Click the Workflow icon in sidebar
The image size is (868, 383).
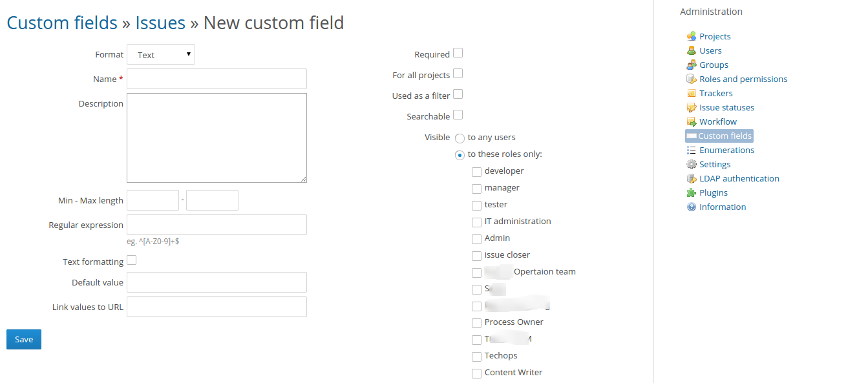tap(692, 121)
